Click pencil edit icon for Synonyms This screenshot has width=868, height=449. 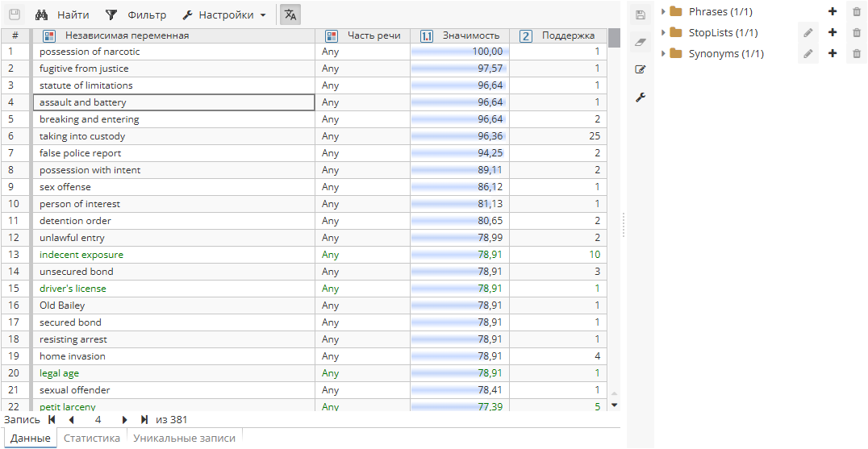pyautogui.click(x=808, y=54)
